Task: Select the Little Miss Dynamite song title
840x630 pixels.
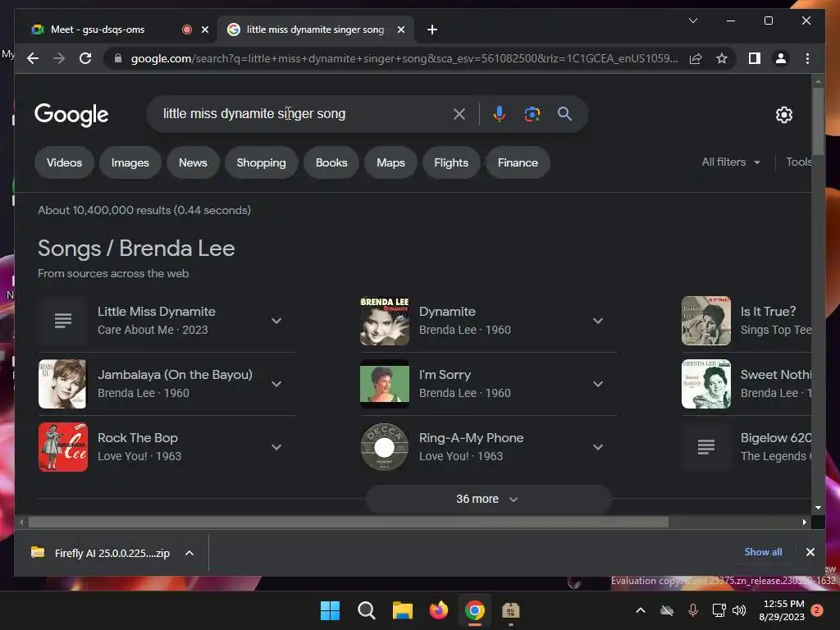Action: coord(157,311)
